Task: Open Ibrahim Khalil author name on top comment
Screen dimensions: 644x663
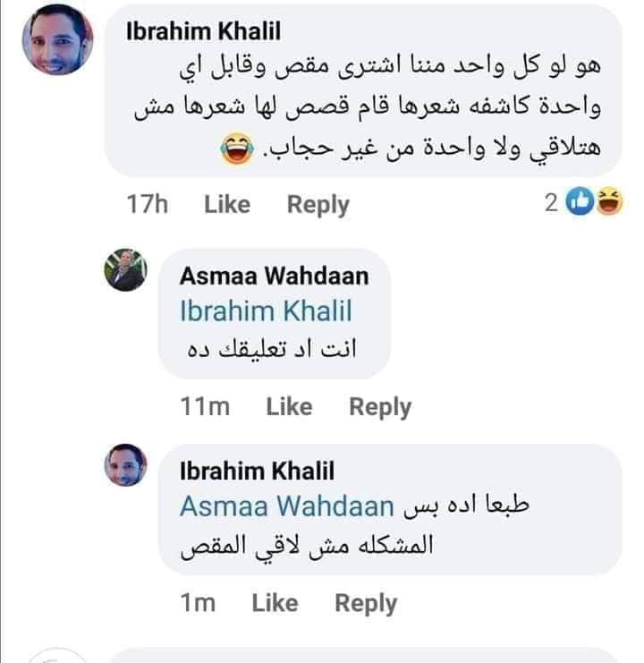Action: pyautogui.click(x=205, y=30)
